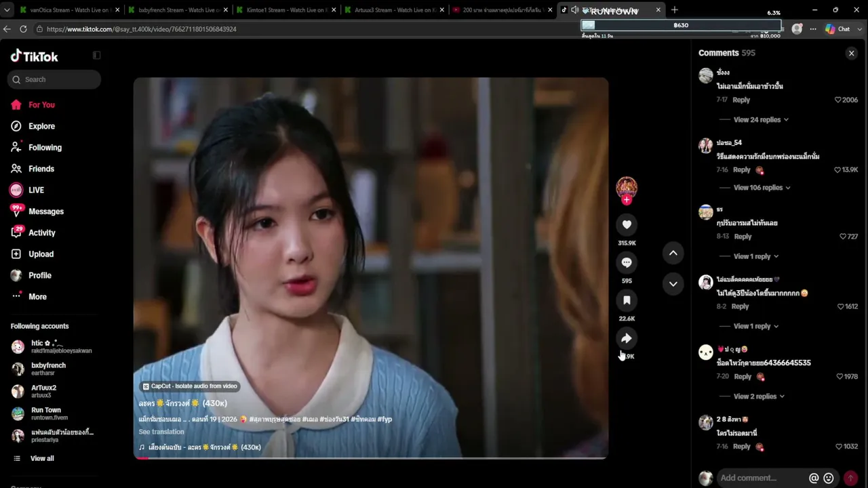Switch to bxbyfrench Stream tab

point(178,10)
